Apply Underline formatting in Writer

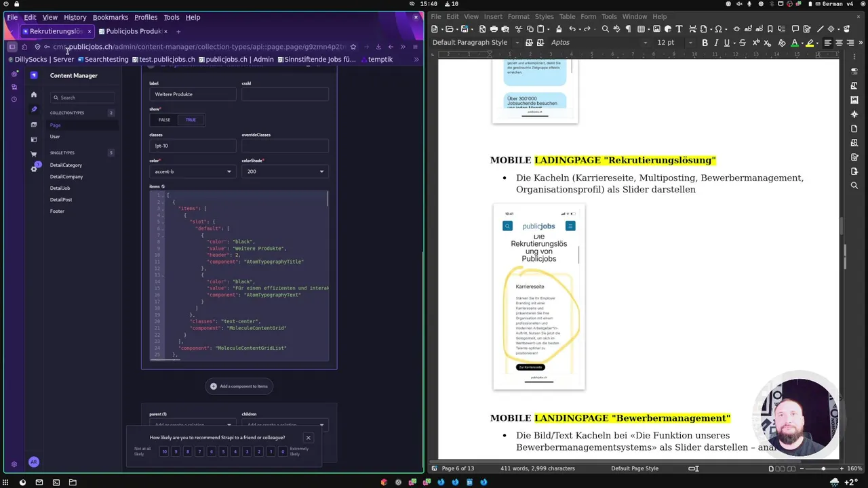pos(727,43)
